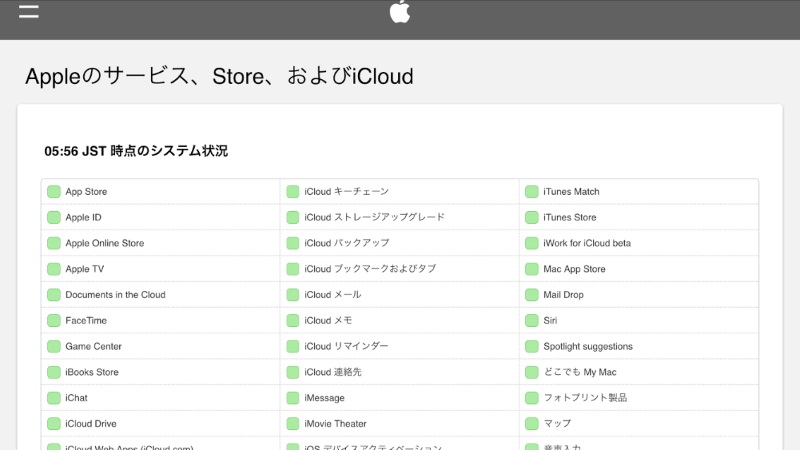Click the iCloud バックアップ label
Image resolution: width=800 pixels, height=450 pixels.
[x=347, y=243]
